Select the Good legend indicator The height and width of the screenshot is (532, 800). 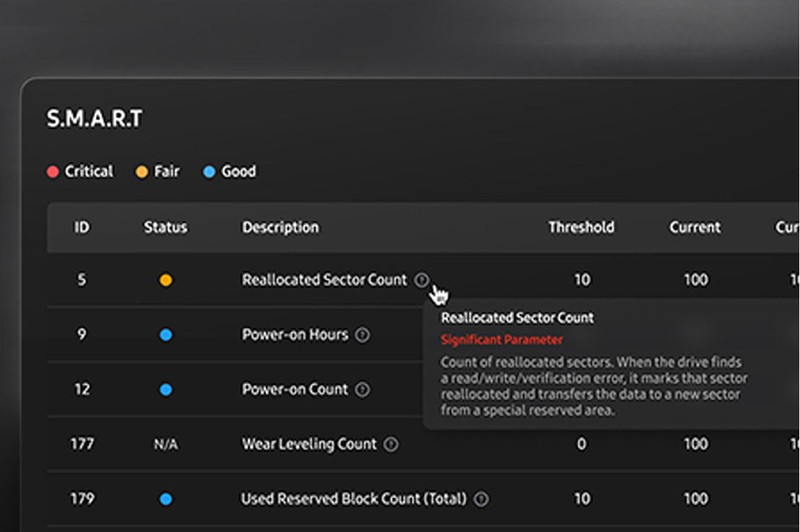click(210, 171)
